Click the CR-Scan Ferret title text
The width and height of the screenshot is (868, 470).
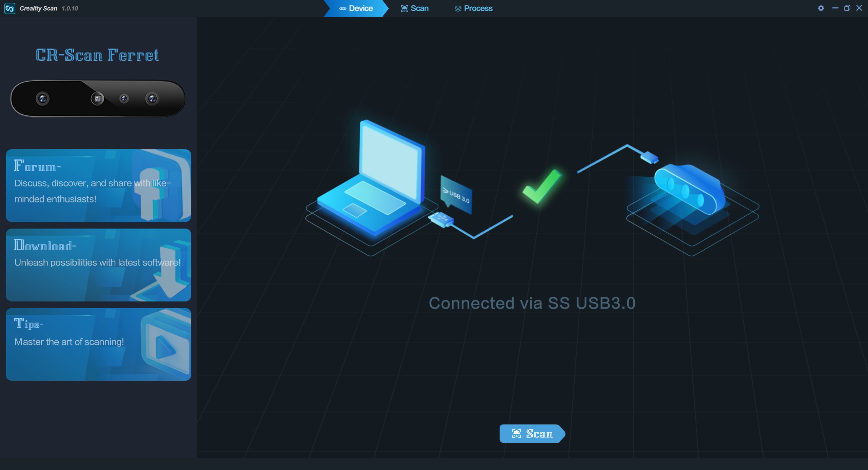(97, 55)
